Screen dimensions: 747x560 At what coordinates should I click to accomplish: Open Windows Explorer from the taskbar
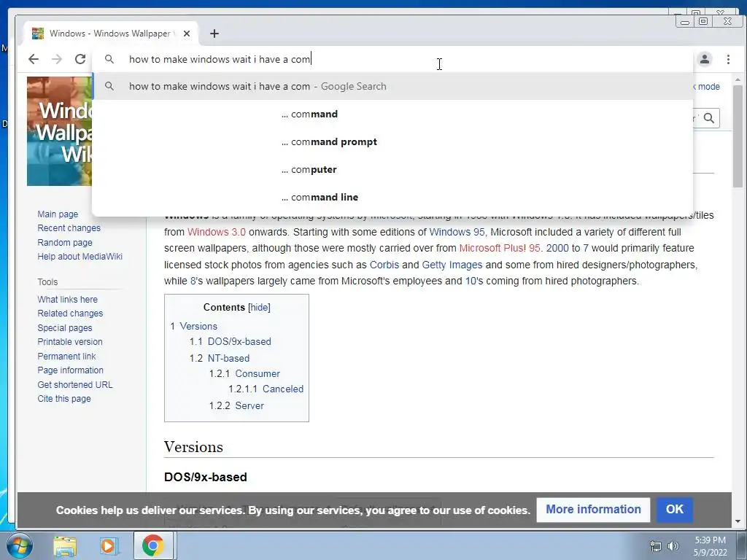tap(65, 545)
